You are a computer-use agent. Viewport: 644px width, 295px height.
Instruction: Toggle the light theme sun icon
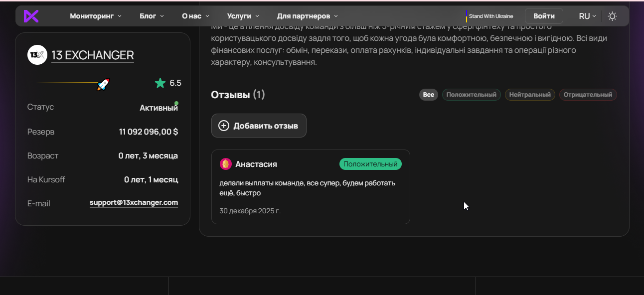coord(612,16)
